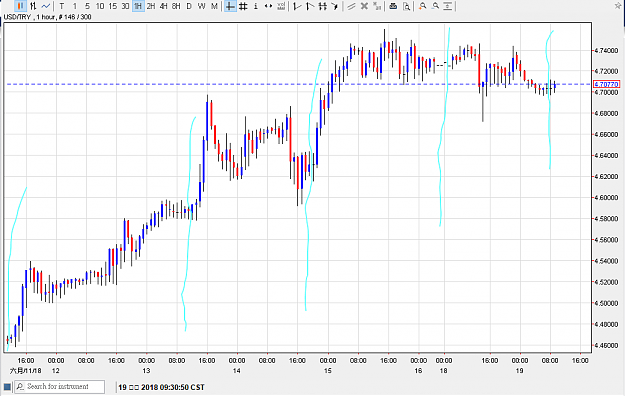Switch to OHLC bar chart type
This screenshot has width=625, height=396.
pos(33,6)
